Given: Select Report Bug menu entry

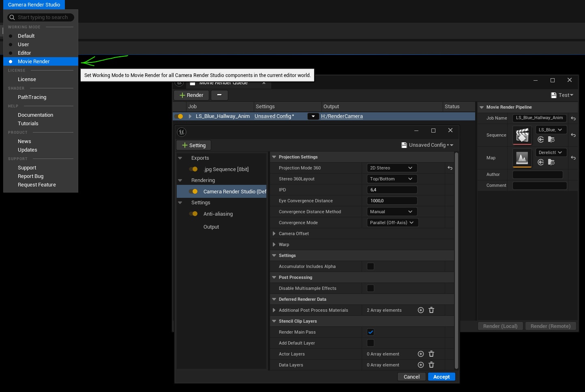Looking at the screenshot, I should 30,176.
